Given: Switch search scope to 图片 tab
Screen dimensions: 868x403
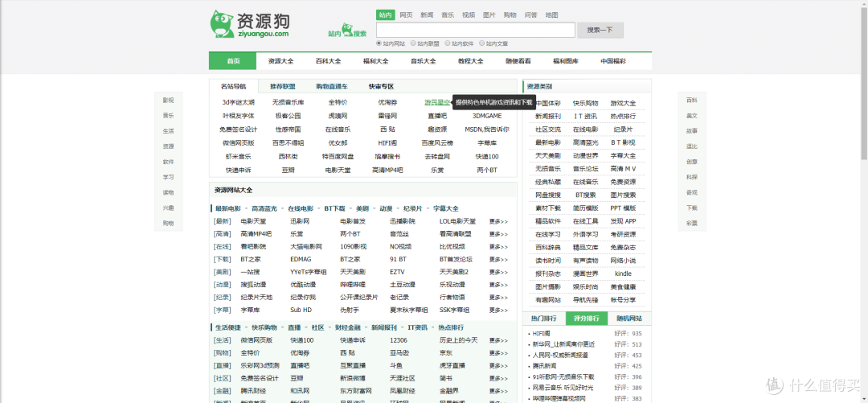Looking at the screenshot, I should tap(489, 15).
